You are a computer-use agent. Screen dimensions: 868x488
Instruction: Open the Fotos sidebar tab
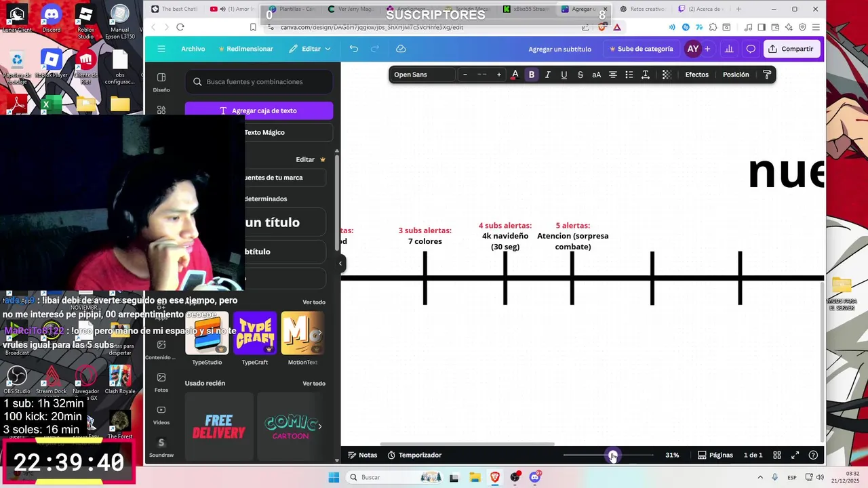[x=161, y=382]
